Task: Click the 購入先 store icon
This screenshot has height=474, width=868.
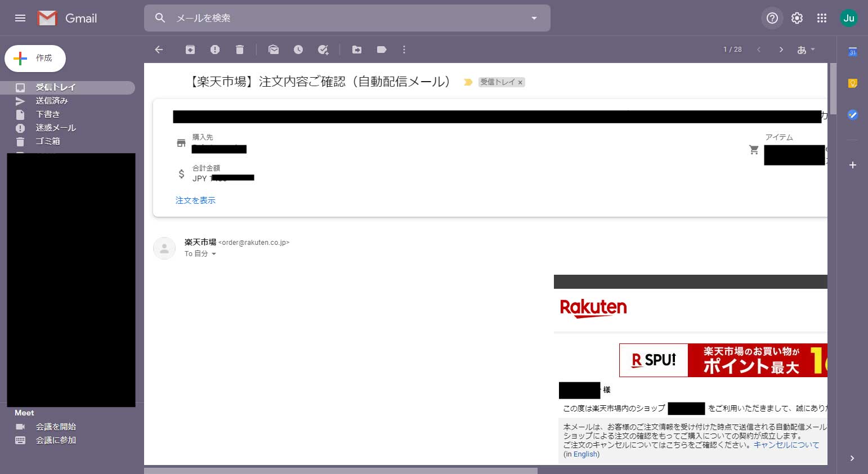Action: pos(181,143)
